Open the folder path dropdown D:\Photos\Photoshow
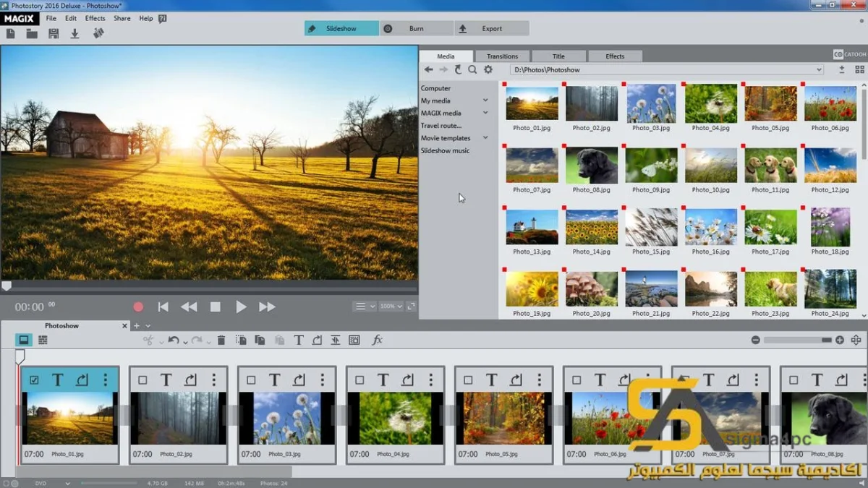The width and height of the screenshot is (868, 488). [820, 69]
